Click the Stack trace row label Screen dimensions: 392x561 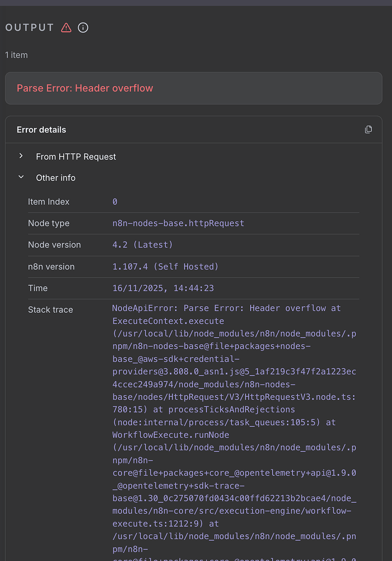(50, 310)
